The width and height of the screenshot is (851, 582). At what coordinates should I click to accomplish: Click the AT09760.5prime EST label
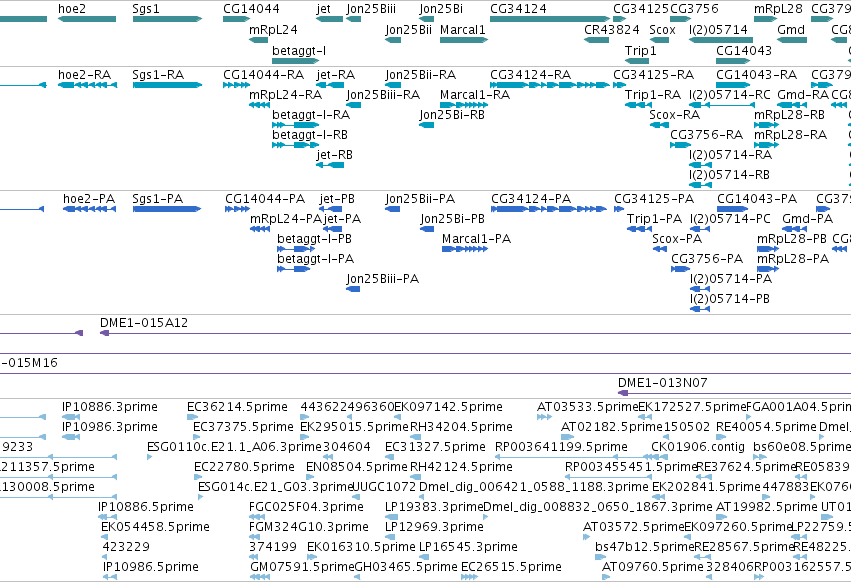[653, 567]
